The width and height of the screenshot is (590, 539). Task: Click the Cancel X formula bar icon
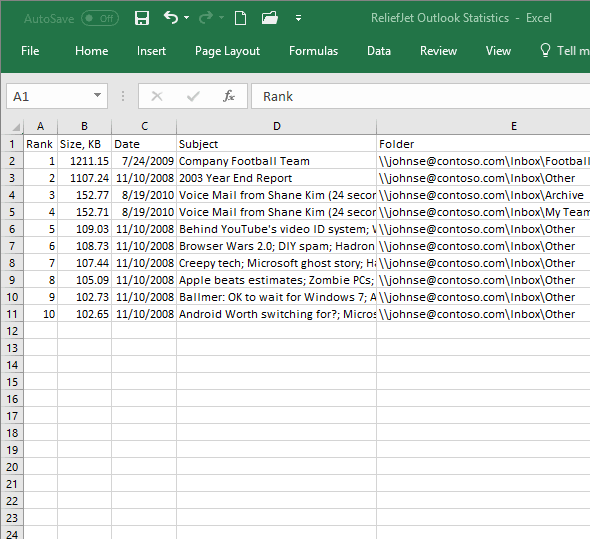[157, 96]
